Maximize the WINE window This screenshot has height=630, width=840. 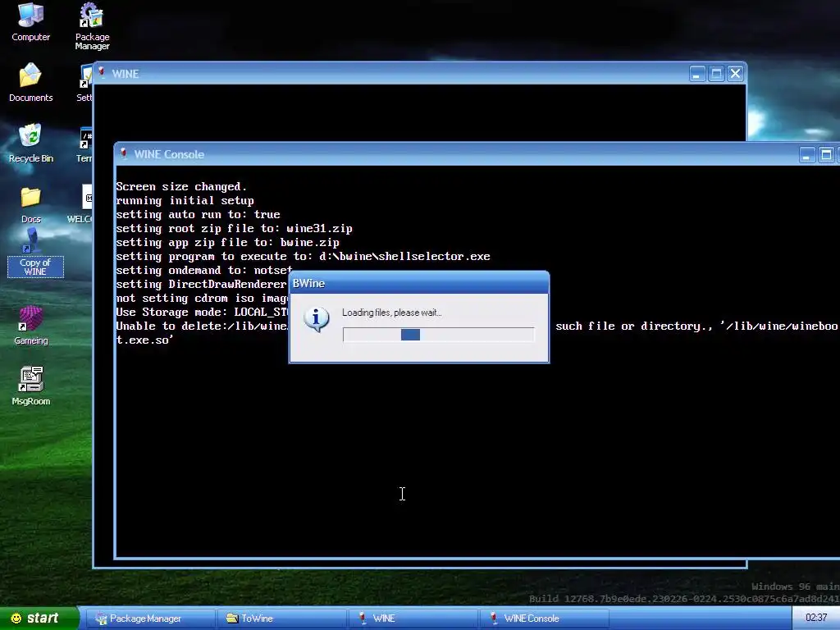click(716, 73)
